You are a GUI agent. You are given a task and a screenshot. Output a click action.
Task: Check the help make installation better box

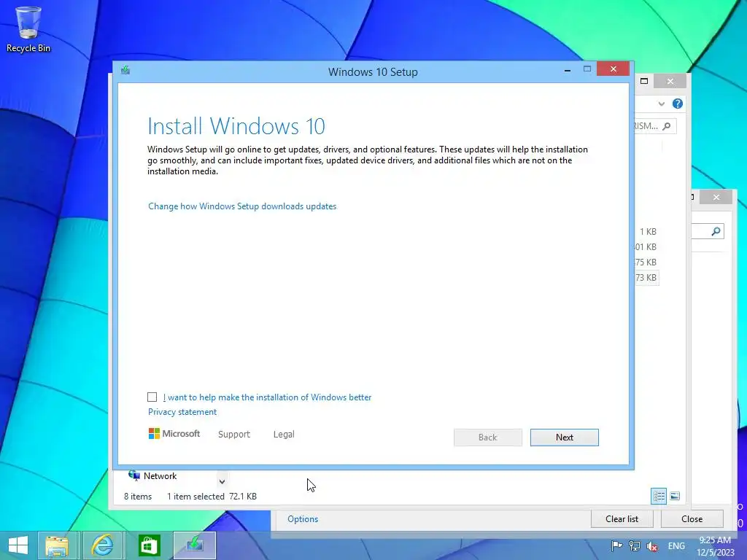pos(152,397)
